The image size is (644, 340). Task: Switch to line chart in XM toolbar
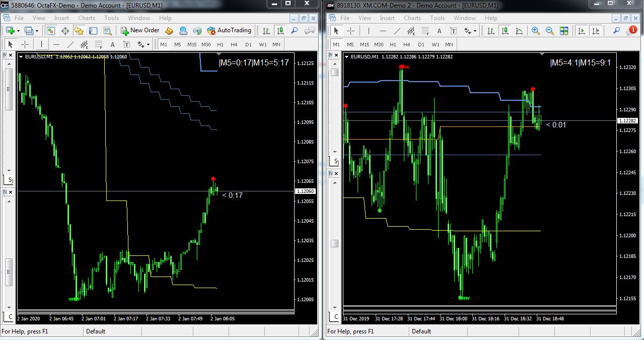point(520,31)
